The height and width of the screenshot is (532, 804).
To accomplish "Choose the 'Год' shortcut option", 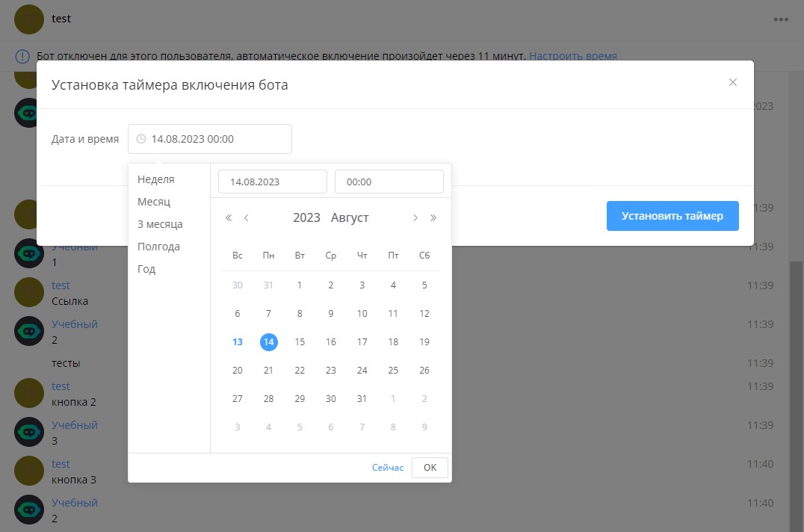I will pos(146,269).
